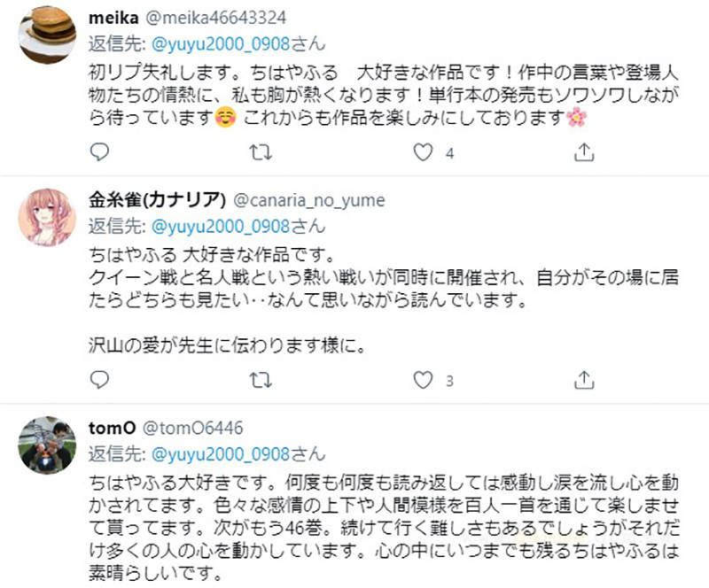Reply to meika's tweet
The width and height of the screenshot is (709, 588).
click(x=99, y=152)
